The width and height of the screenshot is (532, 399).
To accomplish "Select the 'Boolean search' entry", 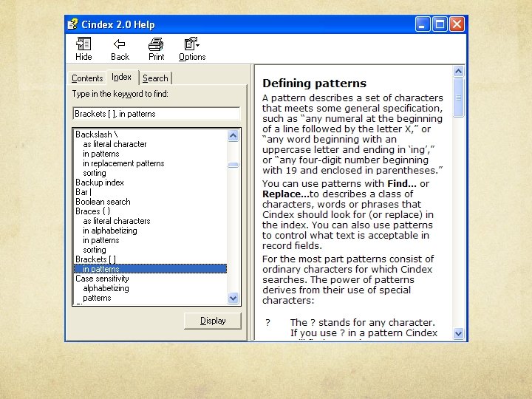I will (x=103, y=202).
